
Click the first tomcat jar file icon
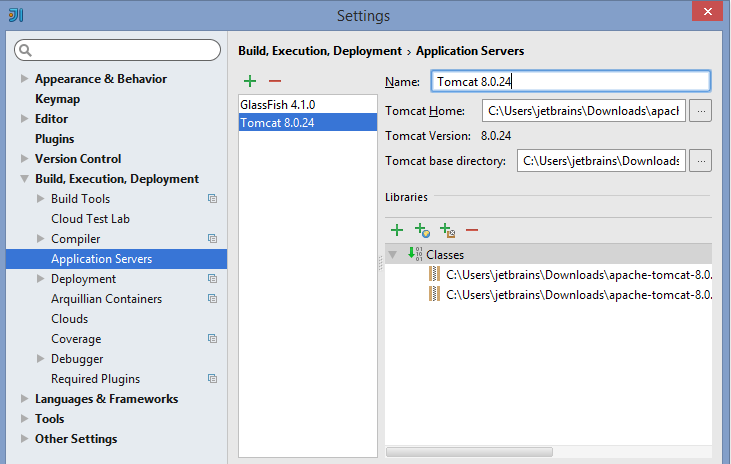point(434,274)
